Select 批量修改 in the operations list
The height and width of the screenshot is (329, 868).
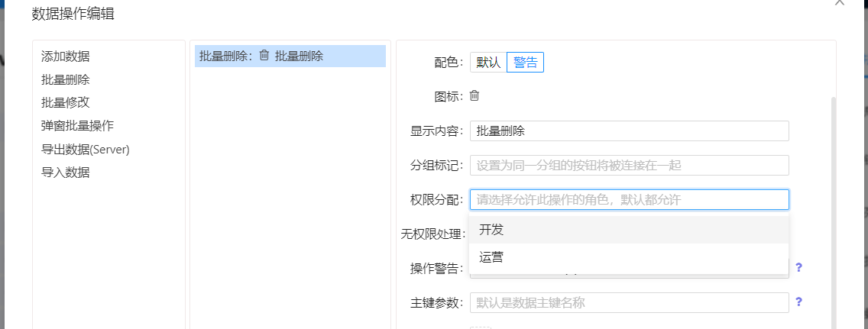click(x=65, y=102)
